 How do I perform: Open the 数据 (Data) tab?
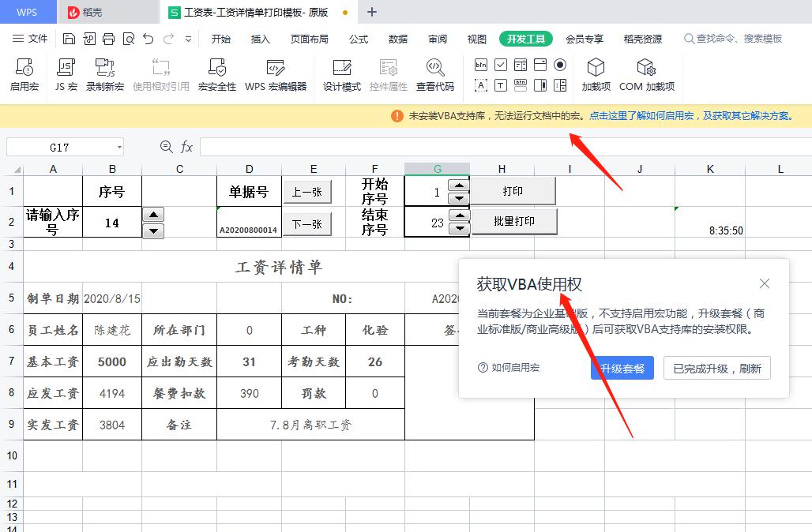click(398, 39)
